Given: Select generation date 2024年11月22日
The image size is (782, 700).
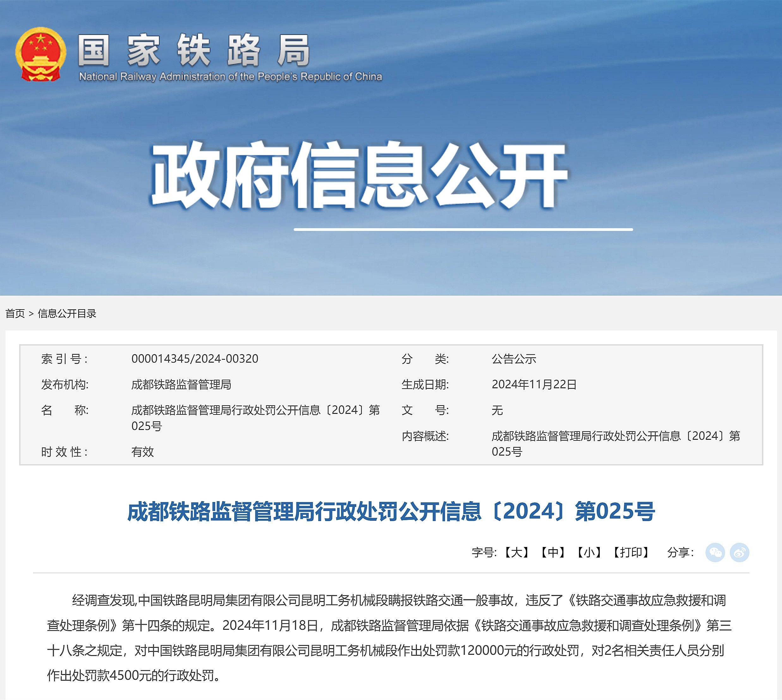Looking at the screenshot, I should click(534, 384).
